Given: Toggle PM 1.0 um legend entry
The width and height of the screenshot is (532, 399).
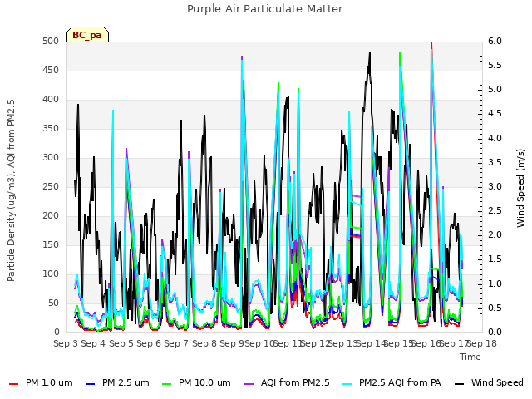Looking at the screenshot, I should click(x=41, y=383).
